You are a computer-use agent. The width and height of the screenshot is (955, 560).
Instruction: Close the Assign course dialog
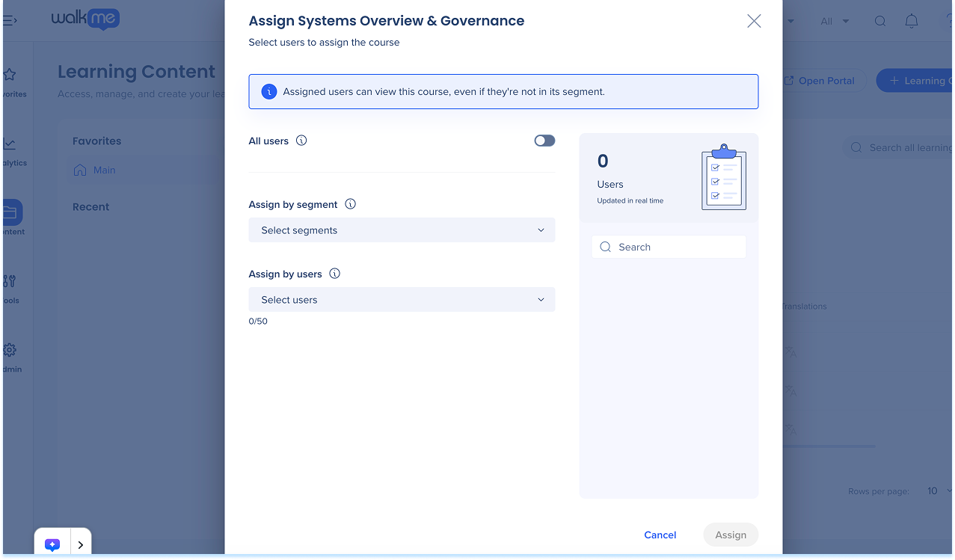tap(754, 21)
